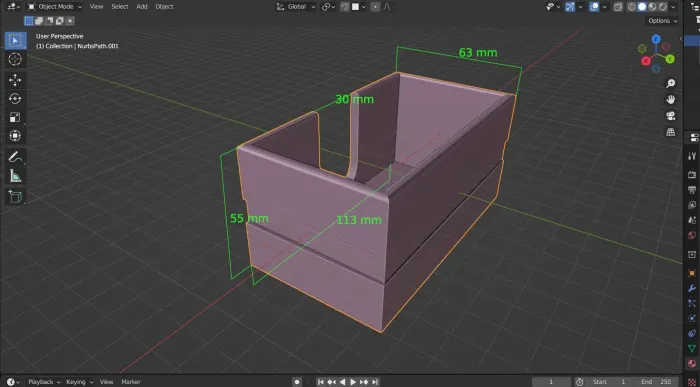Viewport: 700px width, 387px height.
Task: Set selection mode to invert selection
Action: (59, 21)
